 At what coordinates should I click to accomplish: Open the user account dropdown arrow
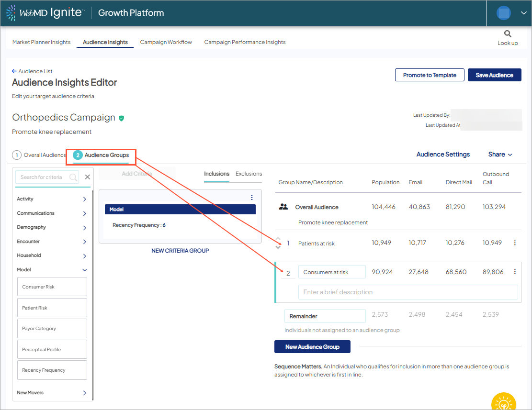[523, 13]
